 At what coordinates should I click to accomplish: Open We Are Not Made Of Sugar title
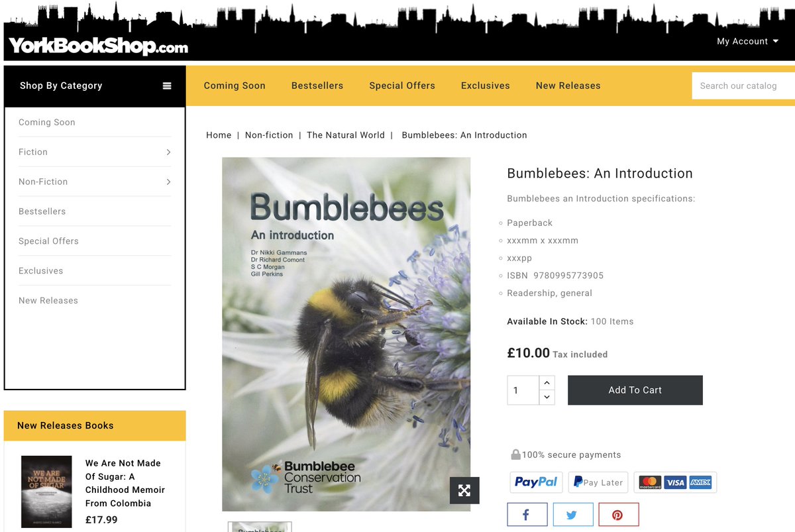(125, 483)
